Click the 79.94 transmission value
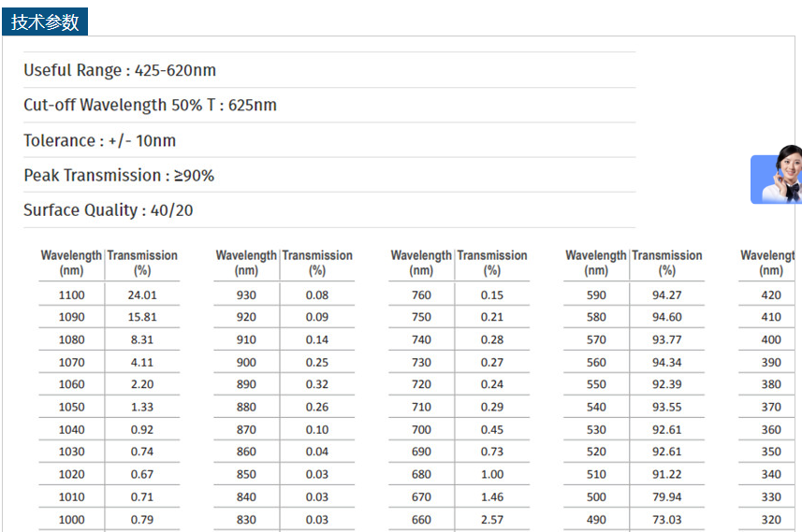The width and height of the screenshot is (802, 532). coord(667,496)
